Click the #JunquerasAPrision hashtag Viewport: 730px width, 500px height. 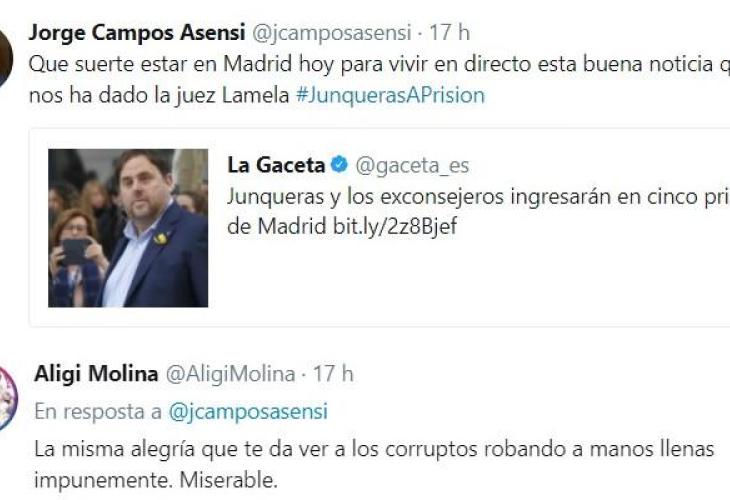pyautogui.click(x=390, y=95)
